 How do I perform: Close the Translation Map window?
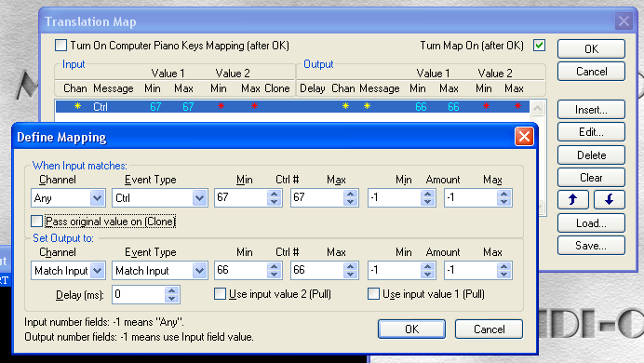click(624, 20)
